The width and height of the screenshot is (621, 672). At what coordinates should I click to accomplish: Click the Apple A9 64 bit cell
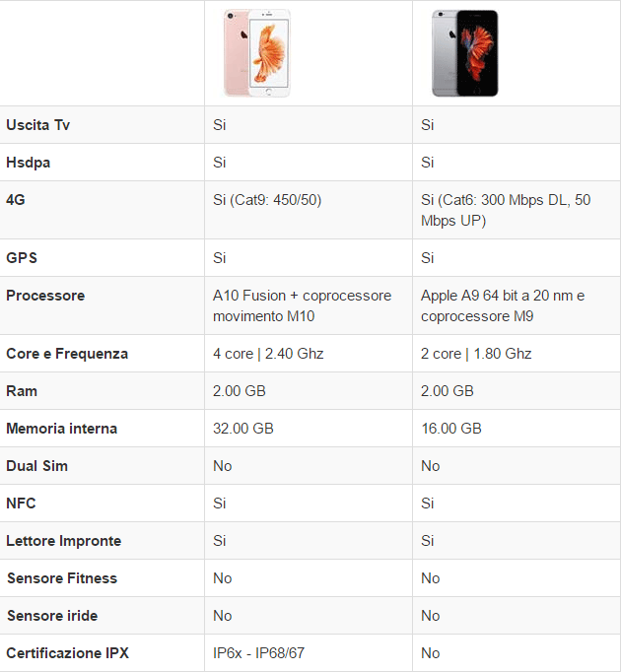503,305
